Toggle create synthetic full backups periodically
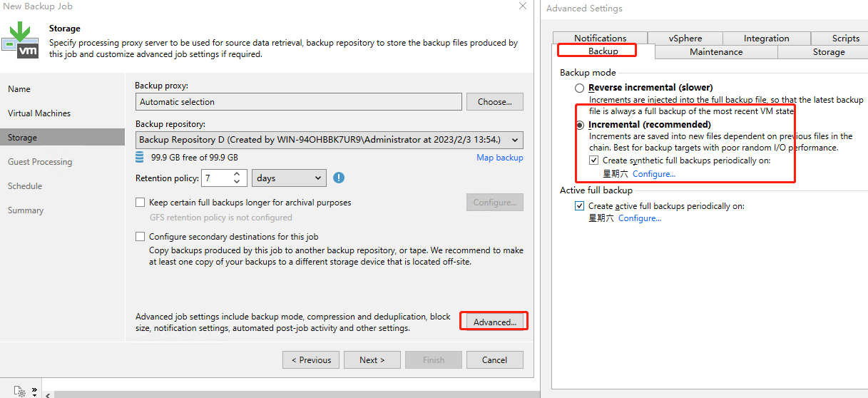The height and width of the screenshot is (398, 868). coord(594,160)
